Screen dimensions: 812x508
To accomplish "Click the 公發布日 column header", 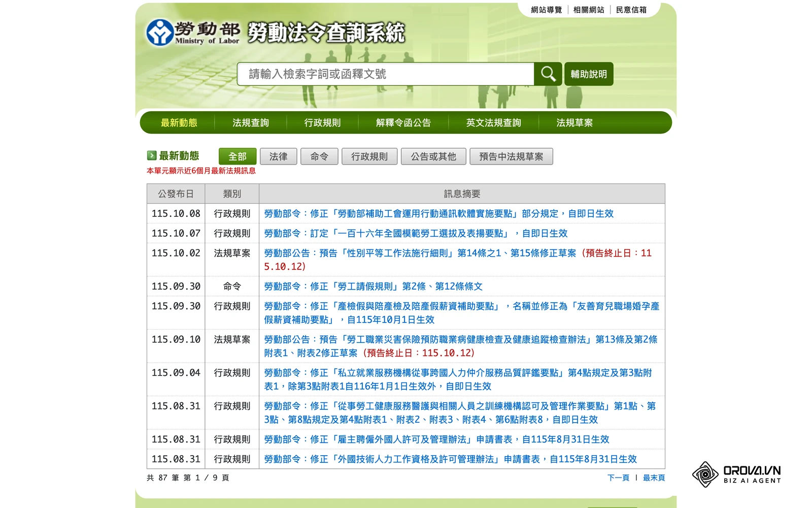I will click(x=176, y=194).
